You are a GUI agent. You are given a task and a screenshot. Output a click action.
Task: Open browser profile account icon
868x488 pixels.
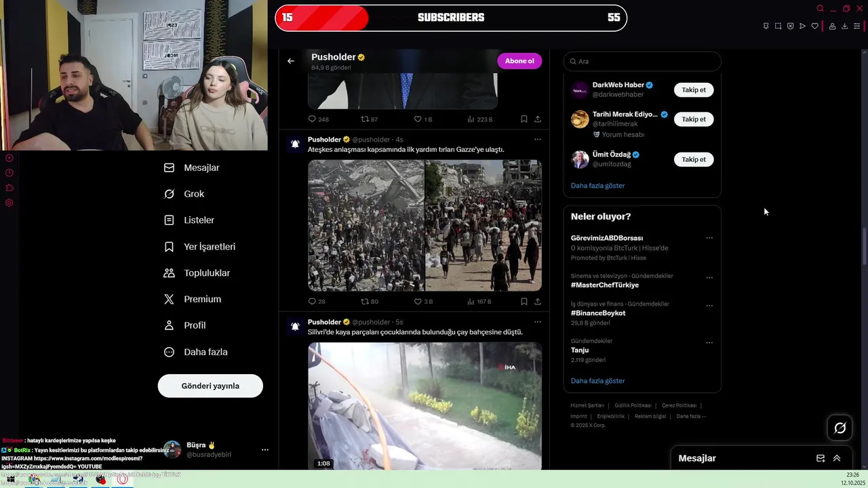pos(833,26)
